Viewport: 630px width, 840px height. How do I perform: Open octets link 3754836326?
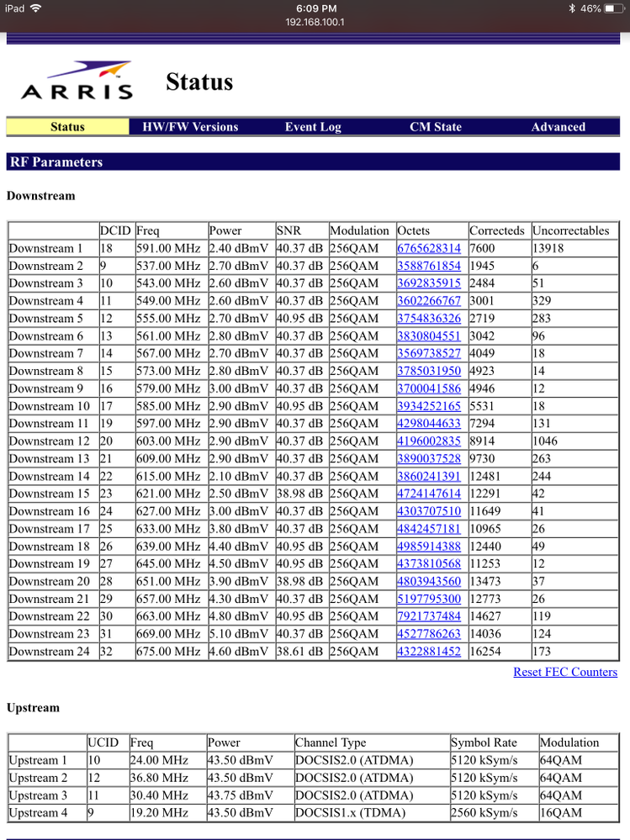(x=429, y=319)
